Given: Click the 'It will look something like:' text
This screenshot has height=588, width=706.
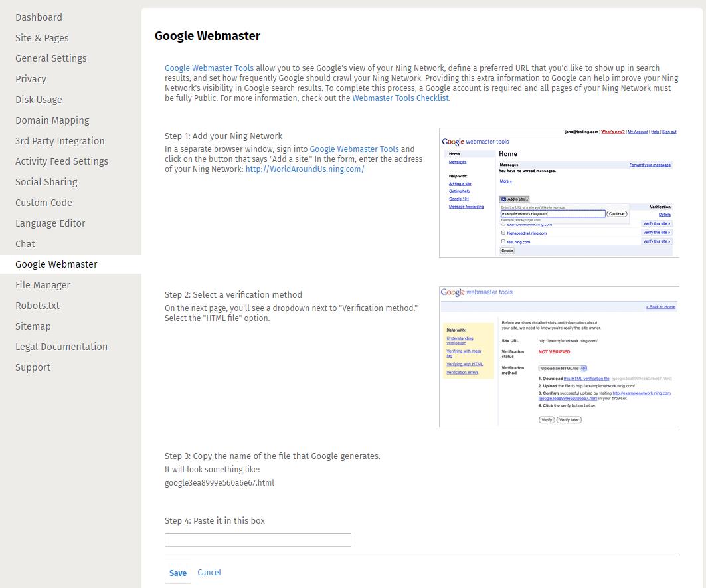Looking at the screenshot, I should [x=212, y=470].
